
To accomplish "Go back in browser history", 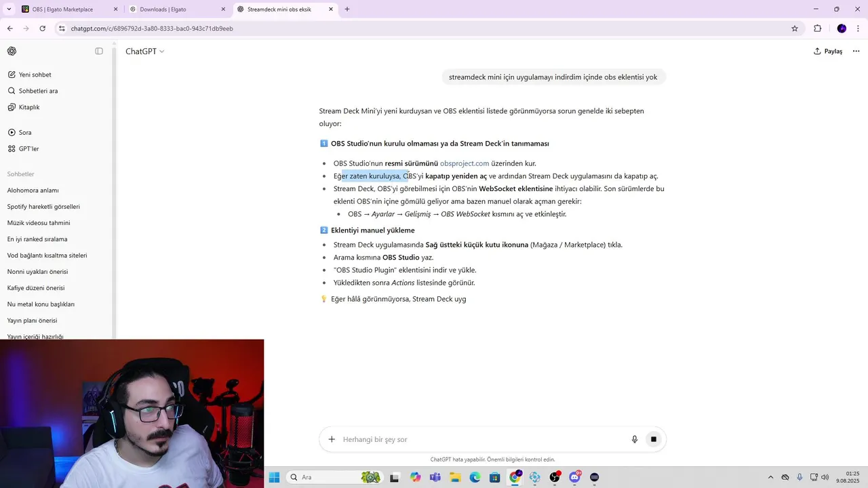I will (x=9, y=28).
